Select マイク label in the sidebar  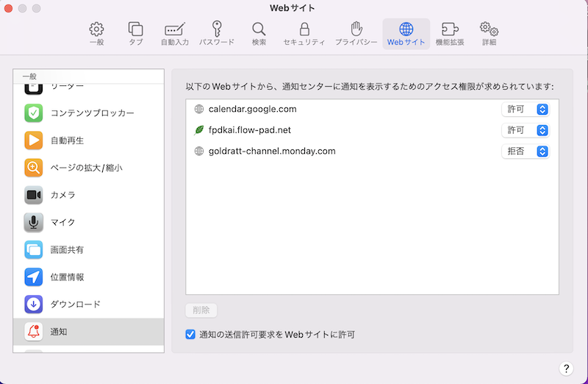[63, 222]
